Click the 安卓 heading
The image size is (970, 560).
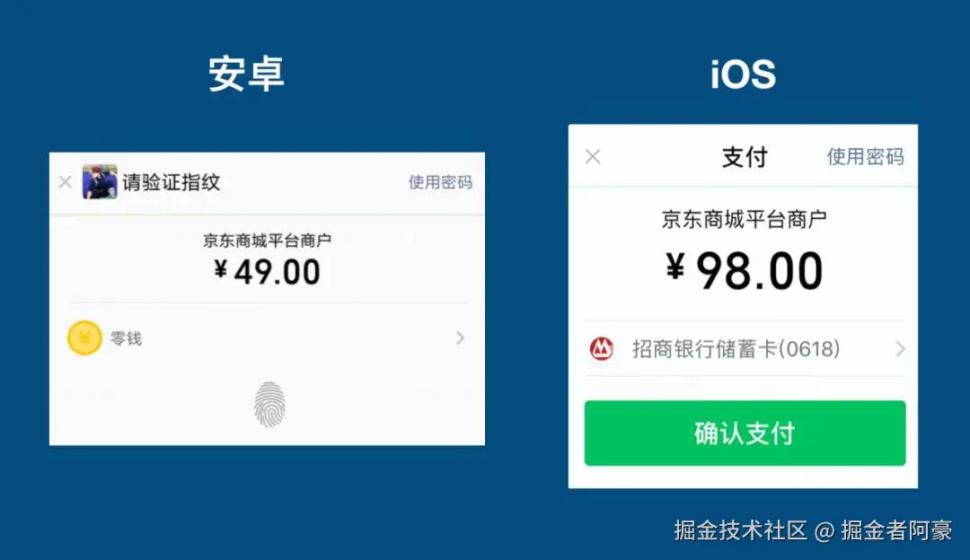(246, 74)
